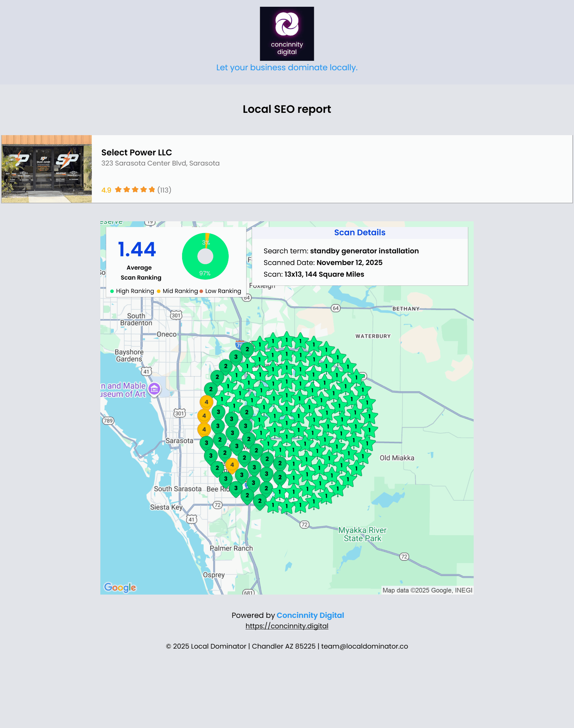
Task: Click the Oneco map label
Action: point(167,334)
